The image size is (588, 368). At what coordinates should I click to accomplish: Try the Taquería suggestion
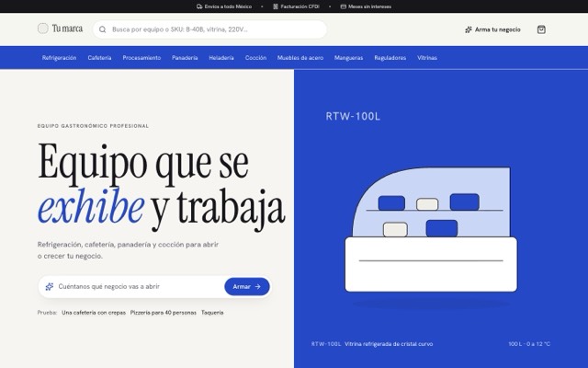(x=212, y=313)
